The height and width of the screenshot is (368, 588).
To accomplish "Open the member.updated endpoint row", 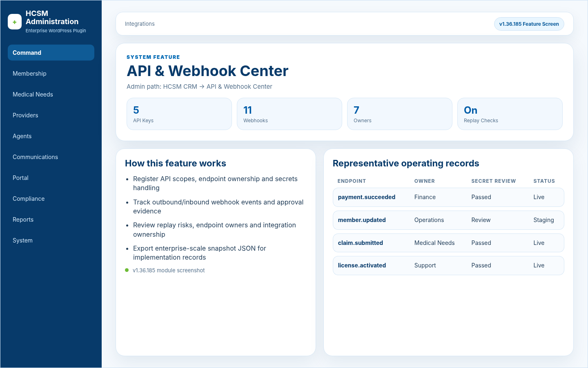I will (x=448, y=220).
